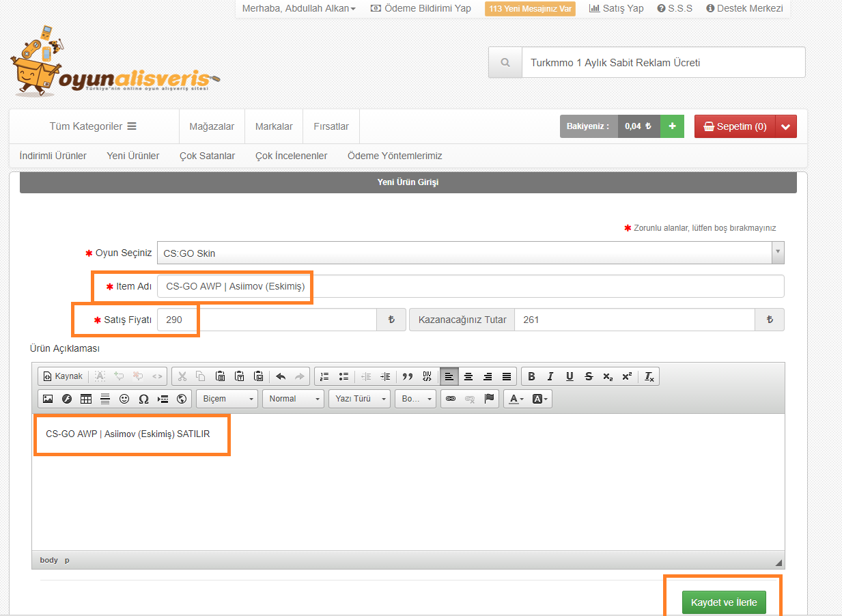Open Tüm Kategoriler menu
Image resolution: width=842 pixels, height=616 pixels.
pos(93,126)
